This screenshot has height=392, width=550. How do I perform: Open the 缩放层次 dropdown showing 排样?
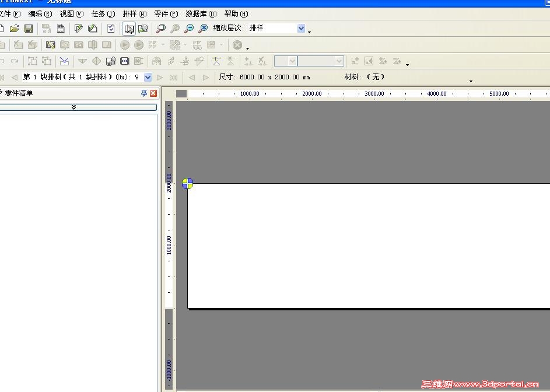tap(301, 29)
